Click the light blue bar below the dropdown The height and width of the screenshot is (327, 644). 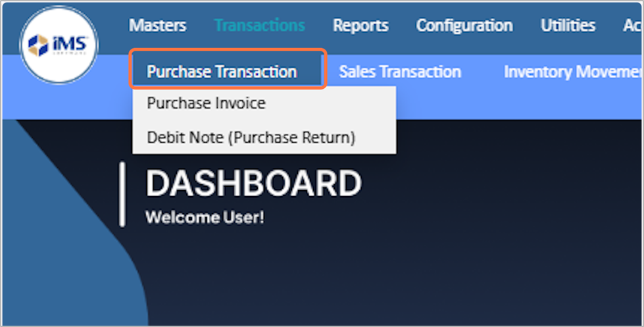click(513, 104)
